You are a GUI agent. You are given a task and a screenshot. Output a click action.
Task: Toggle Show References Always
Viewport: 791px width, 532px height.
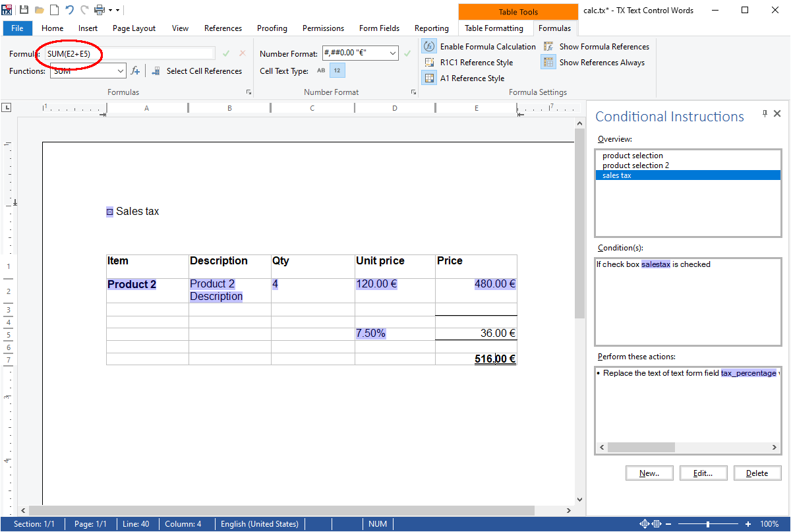pyautogui.click(x=593, y=63)
